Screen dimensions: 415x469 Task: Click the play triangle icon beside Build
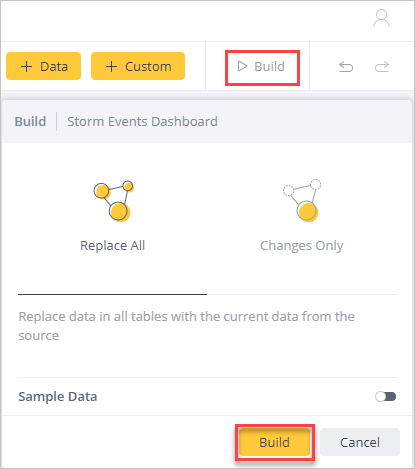pyautogui.click(x=242, y=66)
